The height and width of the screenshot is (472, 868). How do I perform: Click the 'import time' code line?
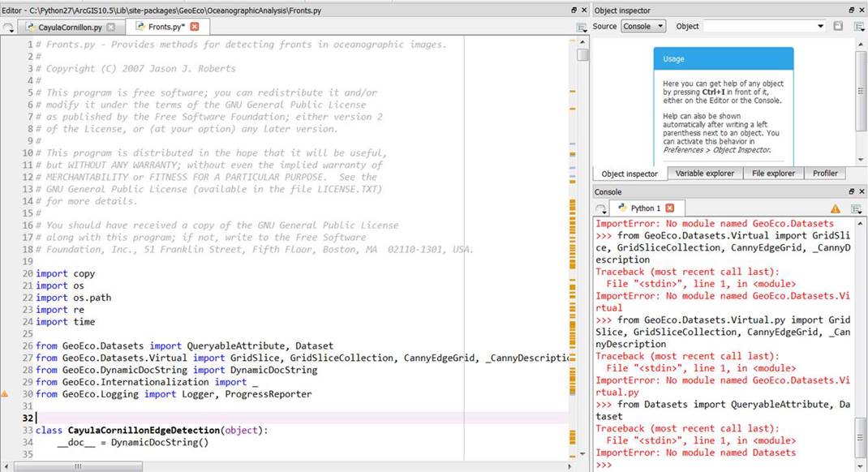(66, 322)
